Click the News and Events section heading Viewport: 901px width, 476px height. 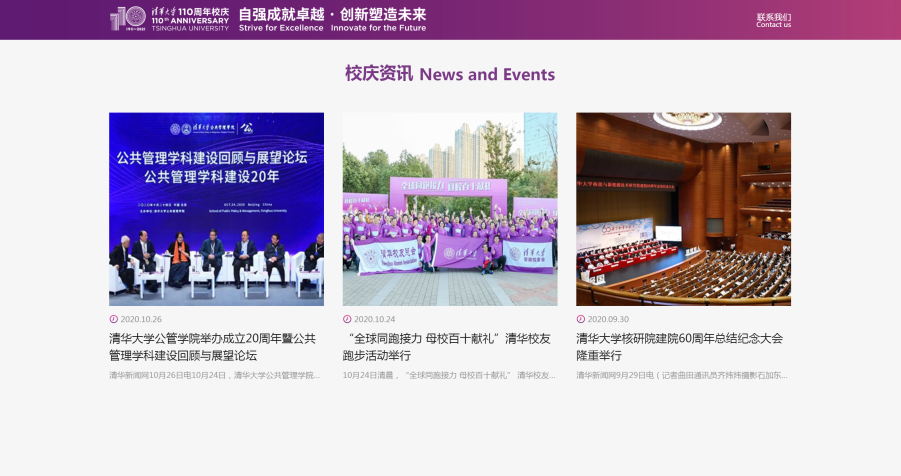pos(450,74)
